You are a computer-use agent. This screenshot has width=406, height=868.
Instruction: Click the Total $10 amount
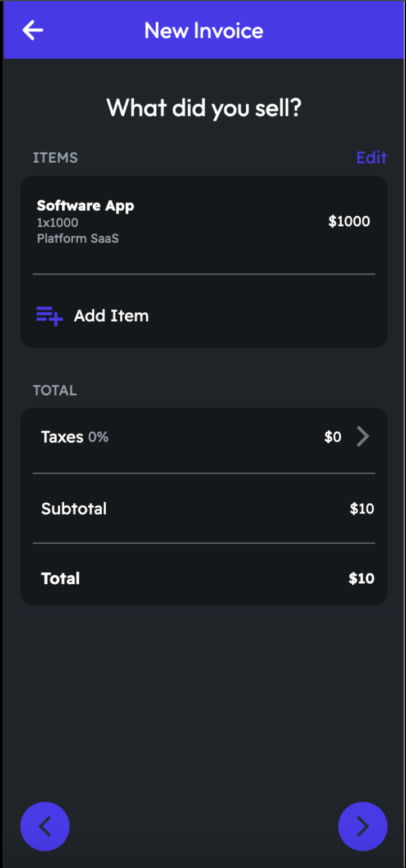[362, 579]
